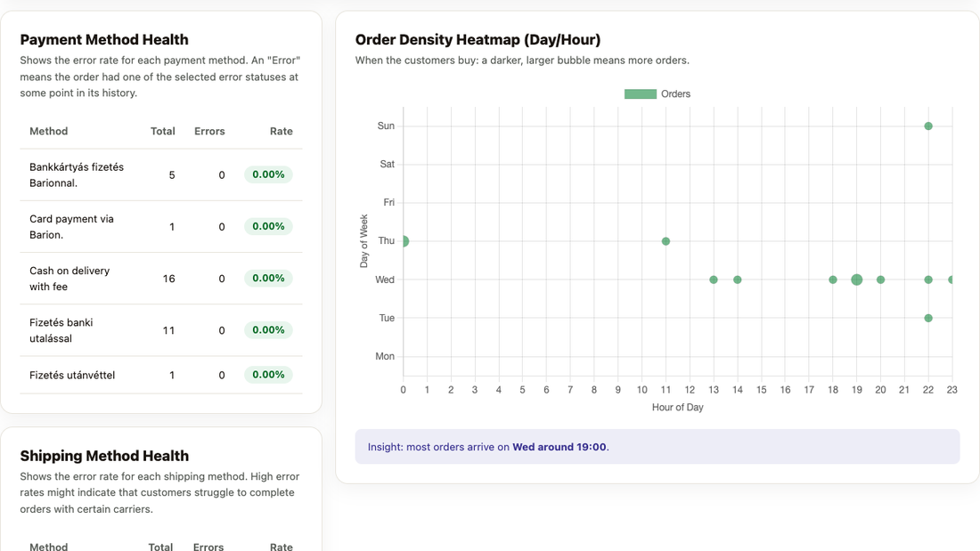Select the Wednesday 13:00 order bubble

click(713, 280)
